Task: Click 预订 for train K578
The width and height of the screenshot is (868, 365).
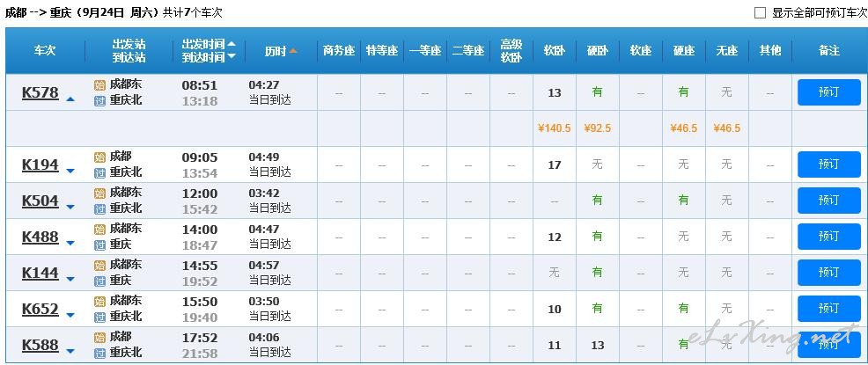Action: tap(828, 92)
